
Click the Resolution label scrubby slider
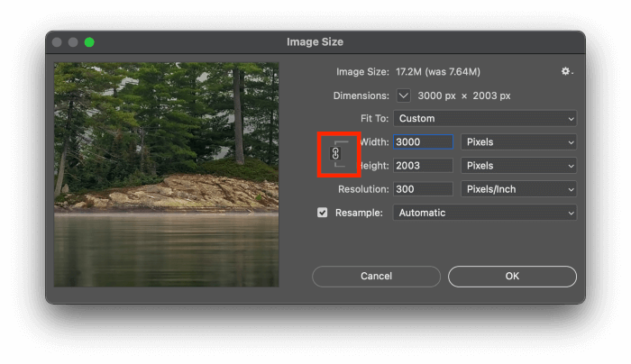click(x=363, y=189)
